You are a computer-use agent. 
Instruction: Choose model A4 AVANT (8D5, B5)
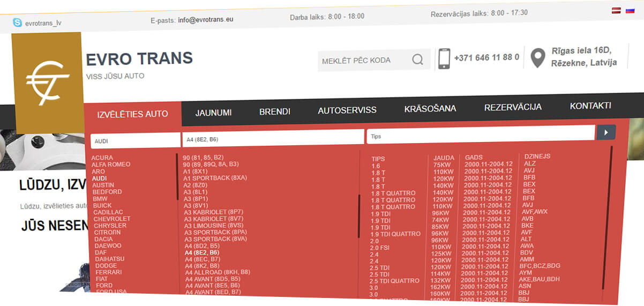[x=213, y=279]
